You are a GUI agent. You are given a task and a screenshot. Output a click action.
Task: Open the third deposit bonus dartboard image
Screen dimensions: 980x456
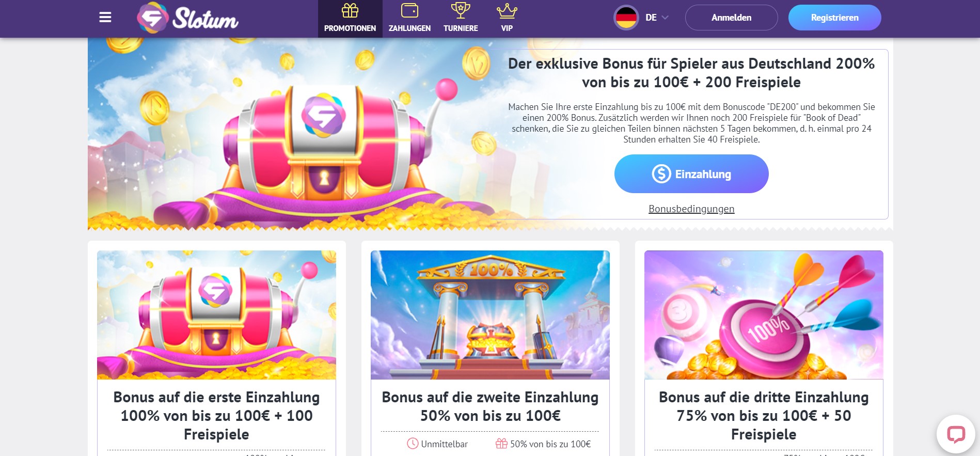(764, 315)
